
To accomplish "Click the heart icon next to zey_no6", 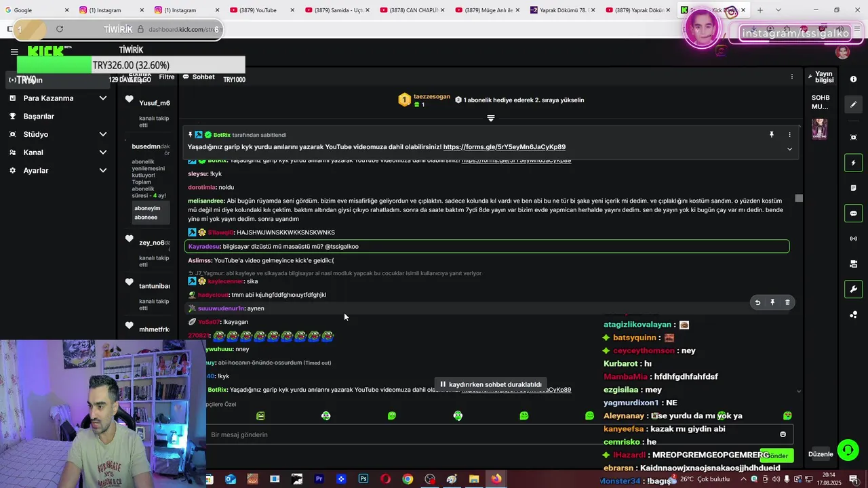I will click(130, 239).
